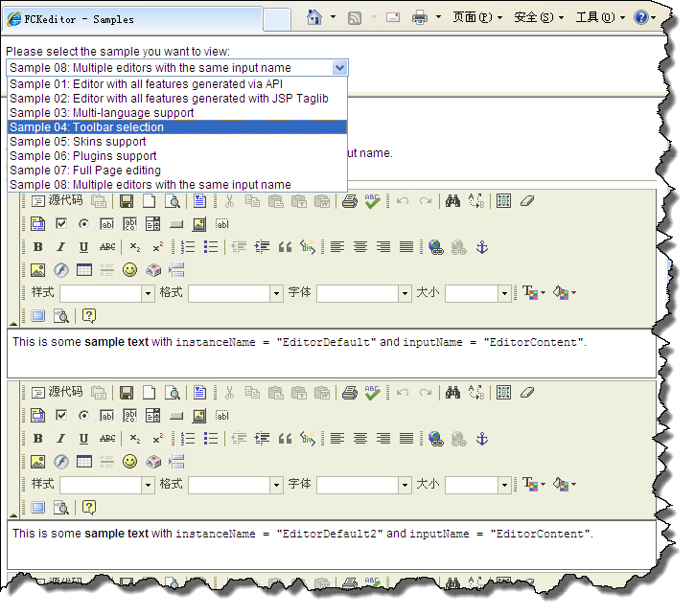This screenshot has width=695, height=616.
Task: Insert bulleted list in first editor
Action: (211, 247)
